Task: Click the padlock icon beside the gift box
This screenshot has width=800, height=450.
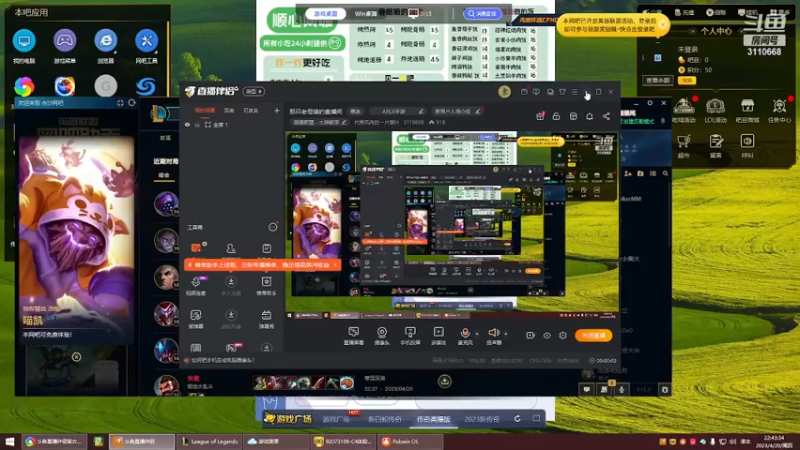Action: click(556, 116)
